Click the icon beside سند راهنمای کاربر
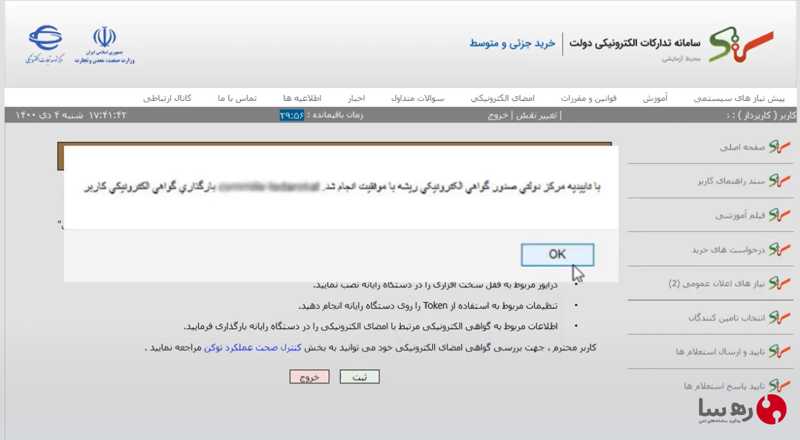 pos(780,181)
